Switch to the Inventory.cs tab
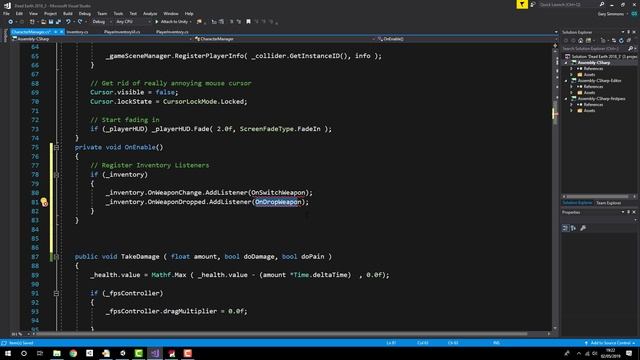Image resolution: width=640 pixels, height=360 pixels. [77, 32]
